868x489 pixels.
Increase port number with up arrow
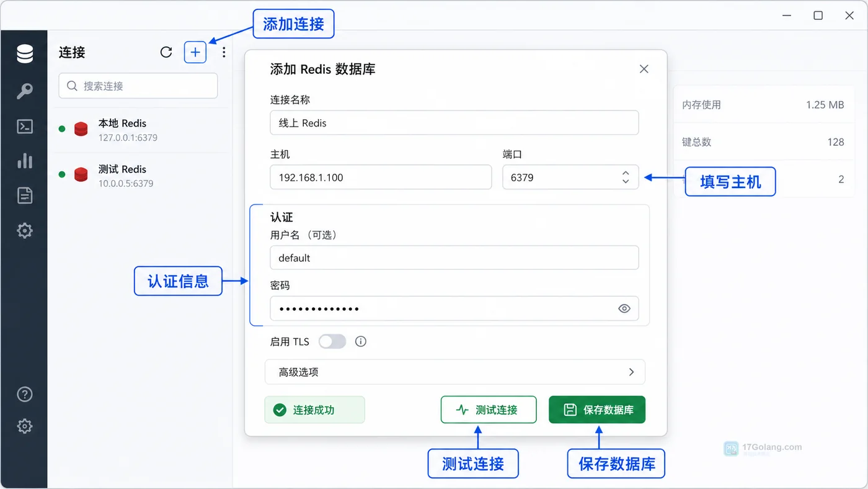626,173
